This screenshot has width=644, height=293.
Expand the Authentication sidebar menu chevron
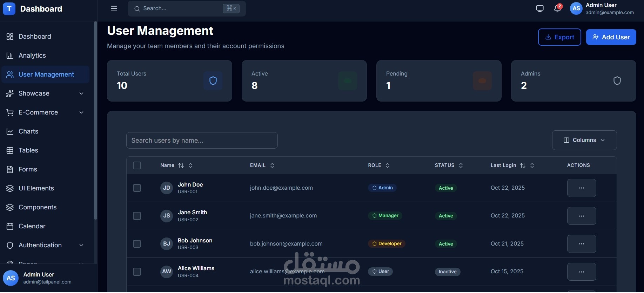81,245
